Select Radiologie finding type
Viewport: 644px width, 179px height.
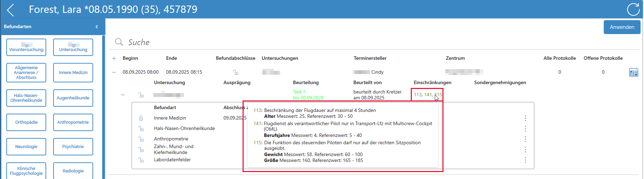pos(73,171)
